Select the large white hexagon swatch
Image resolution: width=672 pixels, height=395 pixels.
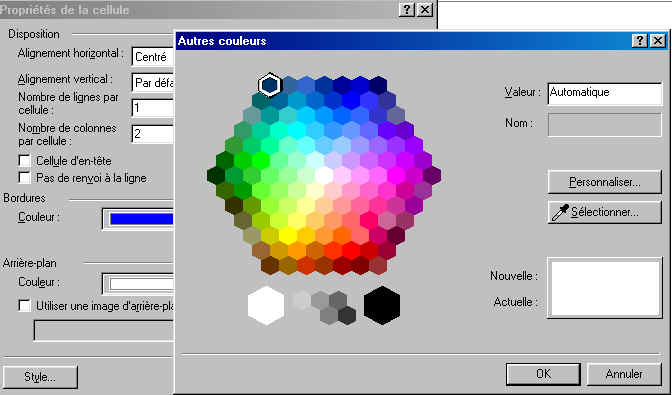click(266, 305)
